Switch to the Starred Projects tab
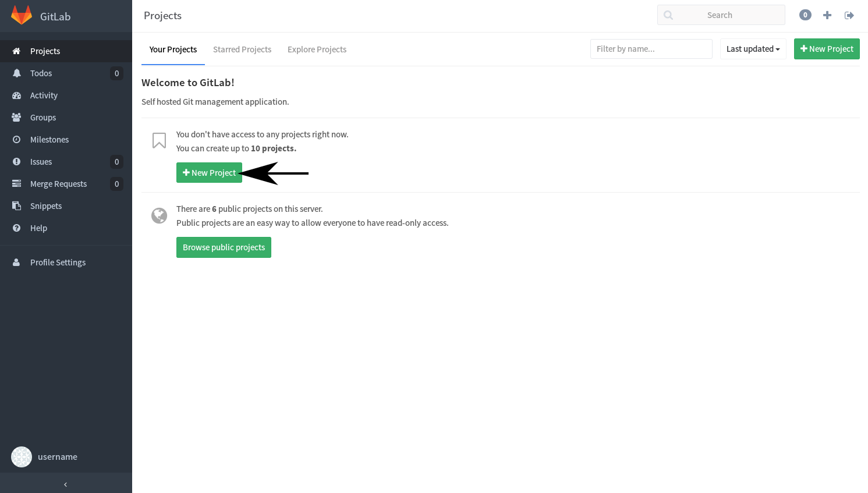 tap(242, 49)
